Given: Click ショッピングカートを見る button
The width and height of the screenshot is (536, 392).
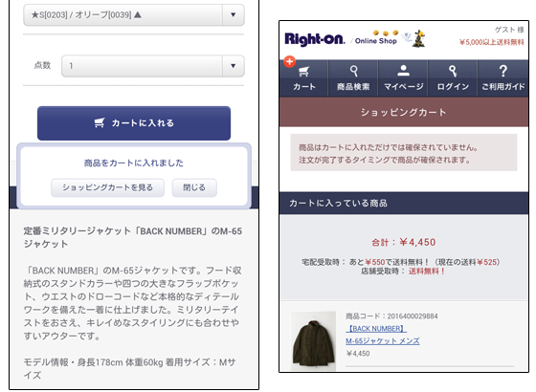Looking at the screenshot, I should click(x=107, y=187).
